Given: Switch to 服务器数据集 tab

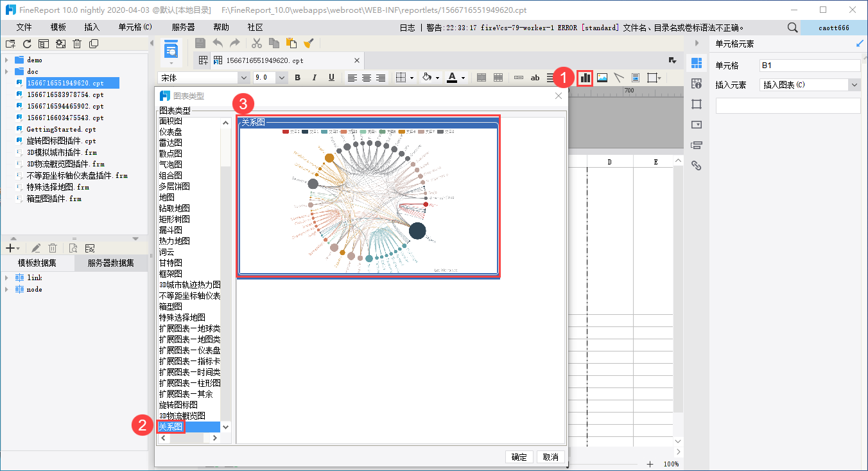Looking at the screenshot, I should [x=111, y=263].
